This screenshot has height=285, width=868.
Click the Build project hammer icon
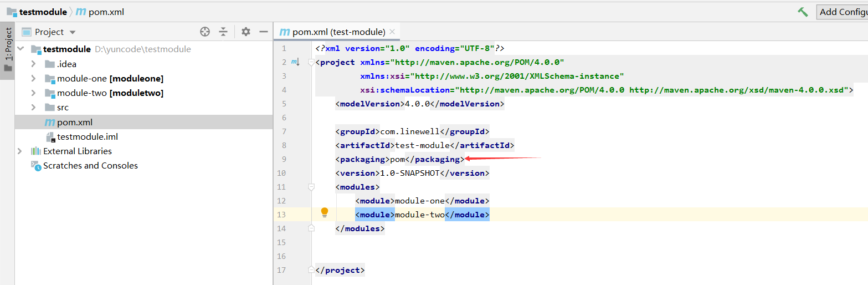pyautogui.click(x=803, y=12)
